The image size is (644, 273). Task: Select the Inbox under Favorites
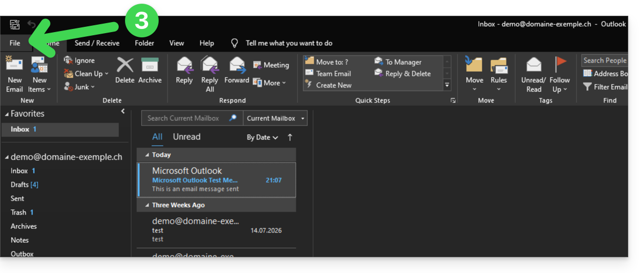coord(60,129)
